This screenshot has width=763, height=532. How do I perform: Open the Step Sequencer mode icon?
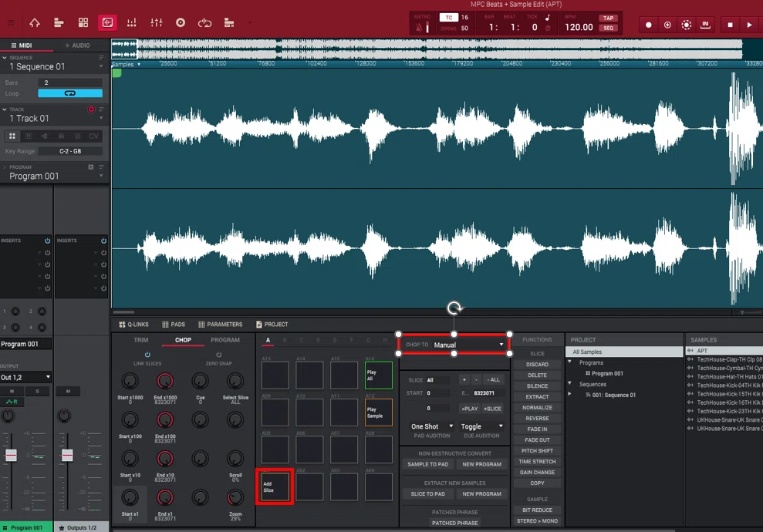pyautogui.click(x=131, y=23)
